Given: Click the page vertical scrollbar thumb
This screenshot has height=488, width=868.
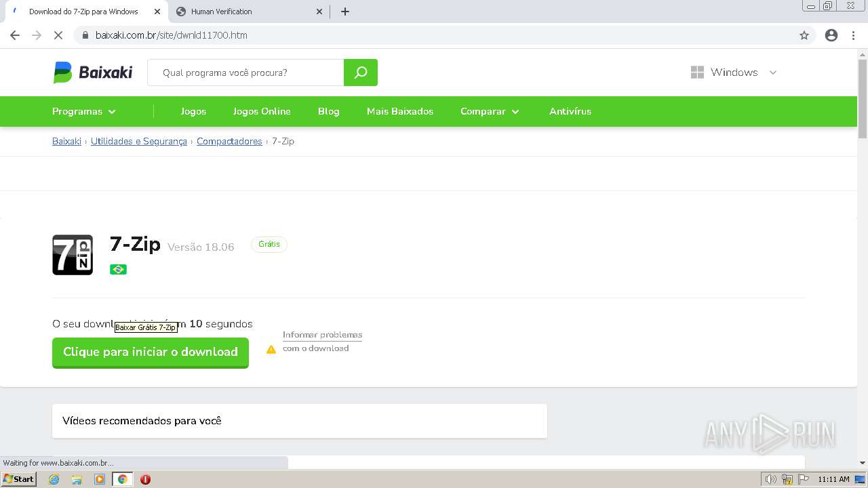Looking at the screenshot, I should click(x=863, y=98).
